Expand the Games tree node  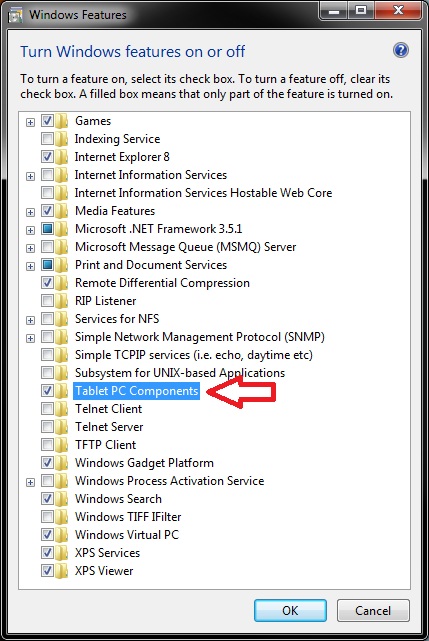(30, 122)
